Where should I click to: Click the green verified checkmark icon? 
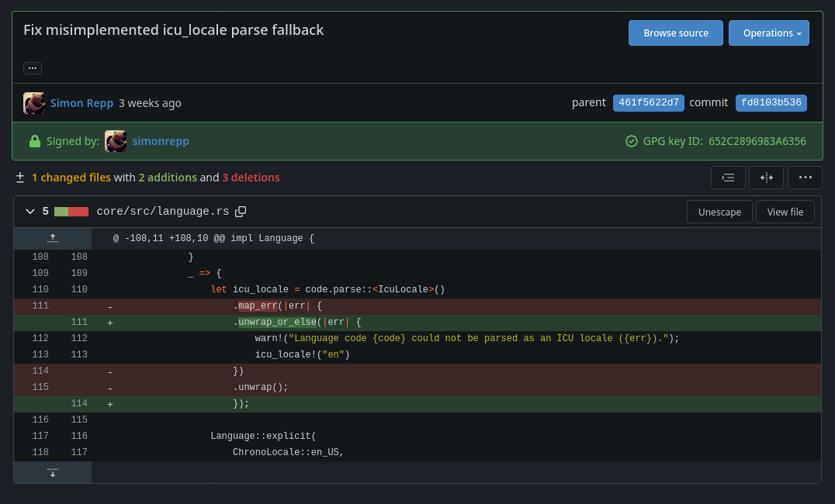632,141
